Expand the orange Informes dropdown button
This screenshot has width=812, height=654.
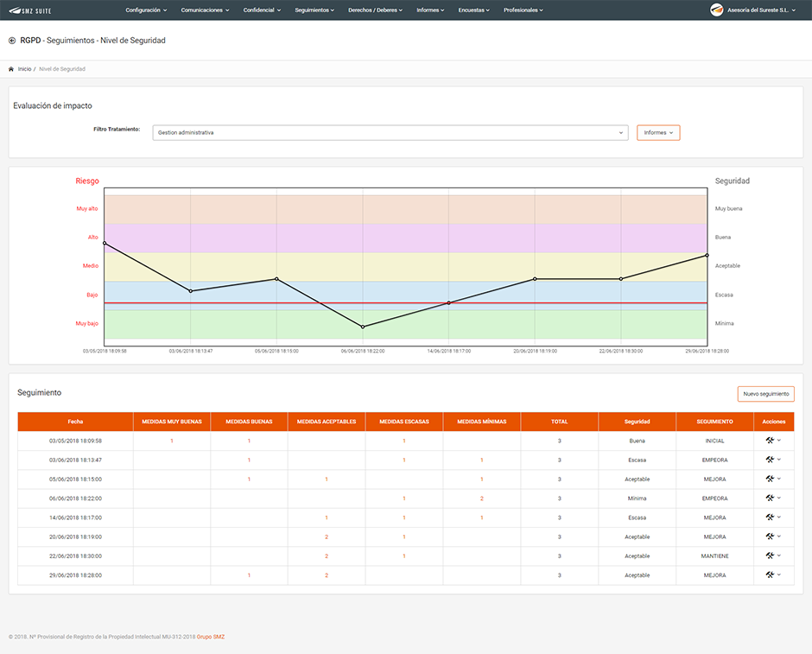(658, 132)
